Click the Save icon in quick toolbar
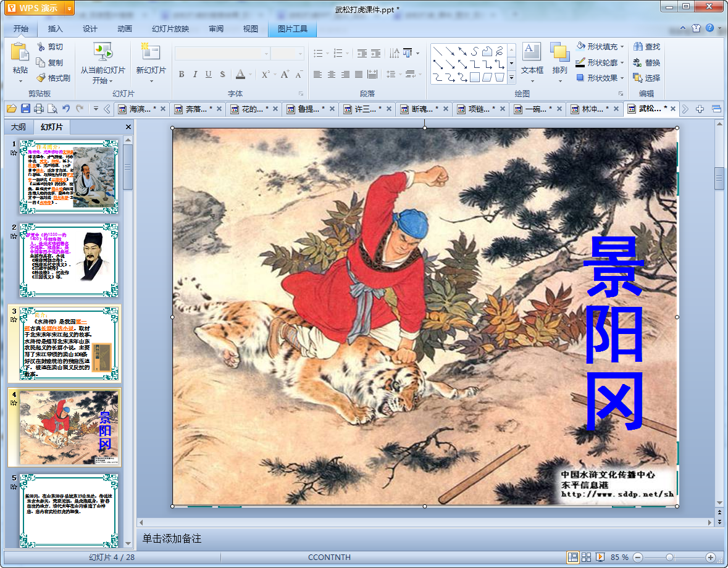Screen dimensions: 728x568 (x=25, y=109)
